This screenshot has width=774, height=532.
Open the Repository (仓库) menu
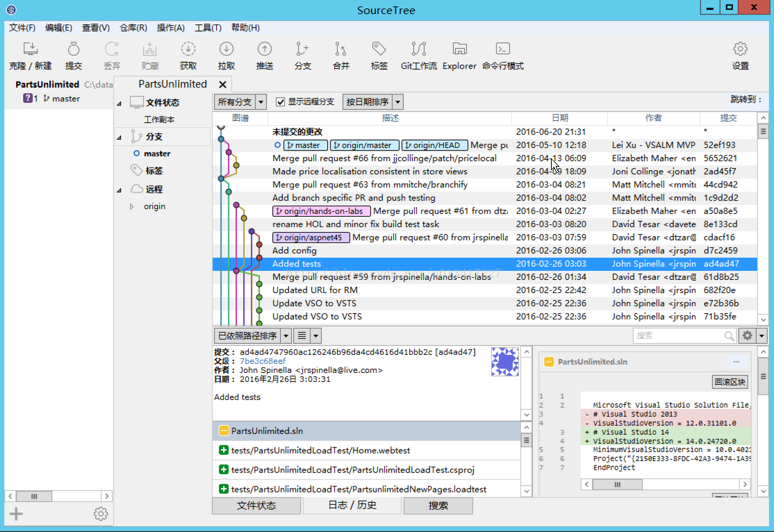point(133,28)
